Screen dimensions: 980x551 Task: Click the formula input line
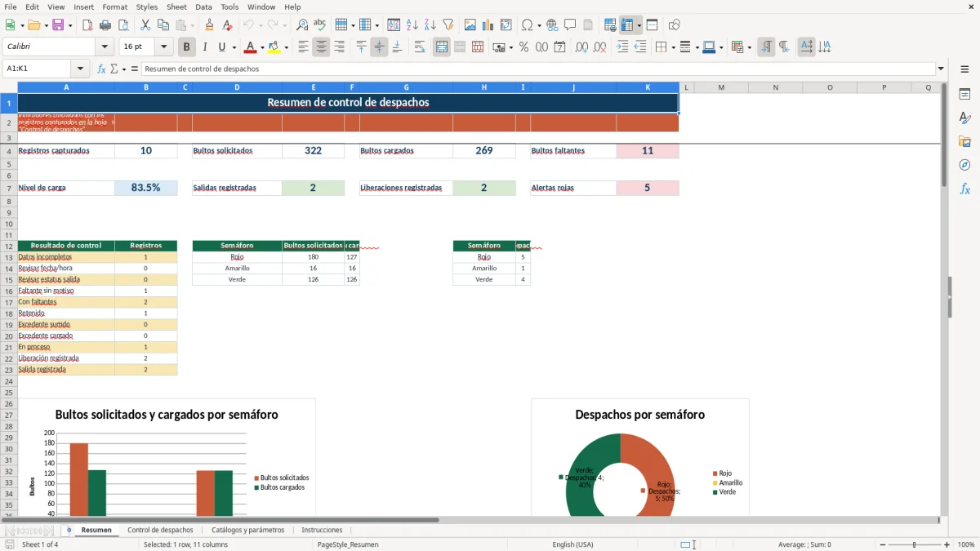(538, 69)
